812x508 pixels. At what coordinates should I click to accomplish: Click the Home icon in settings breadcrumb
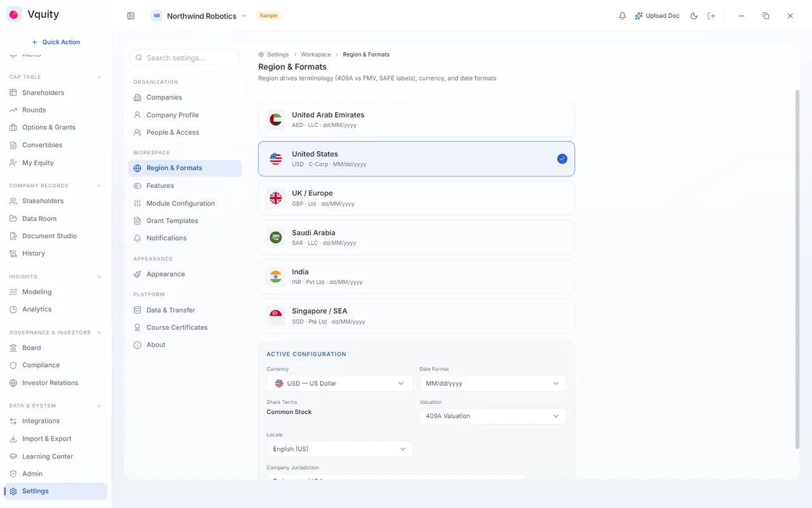pos(261,55)
